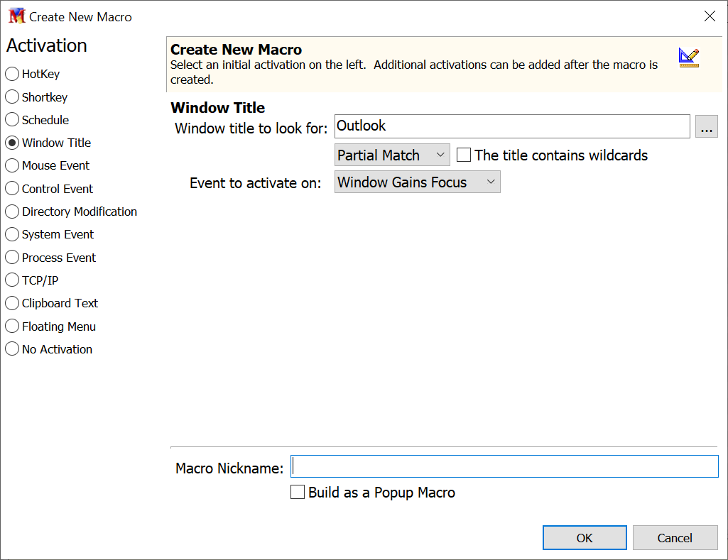Check 'Build as a Popup Macro'

point(298,492)
